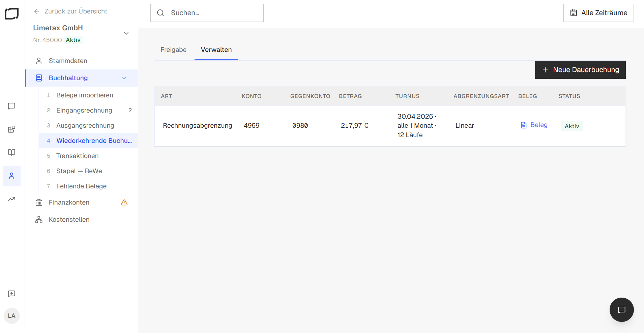The height and width of the screenshot is (333, 644).
Task: Select the Verwalten tab
Action: pyautogui.click(x=216, y=50)
